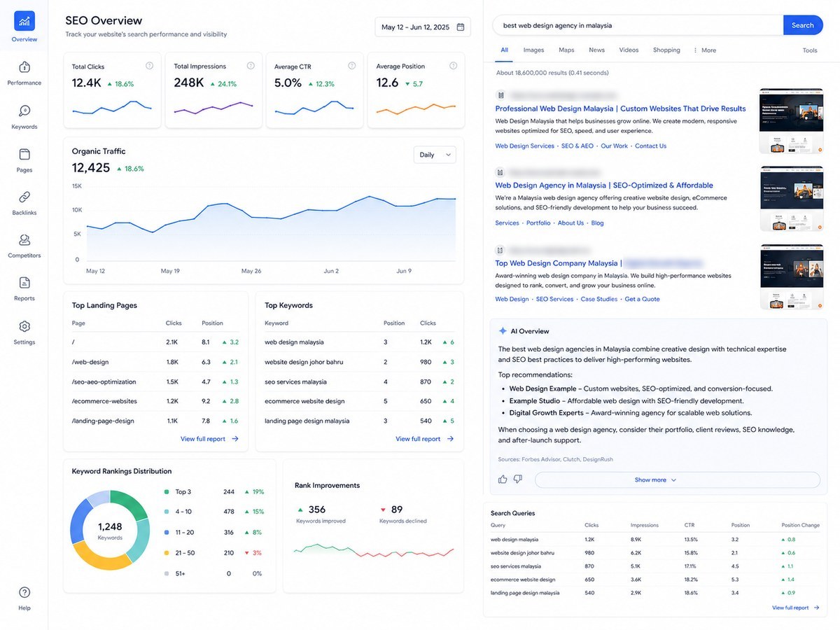The height and width of the screenshot is (630, 840).
Task: Click the calendar icon in date range
Action: tap(461, 27)
